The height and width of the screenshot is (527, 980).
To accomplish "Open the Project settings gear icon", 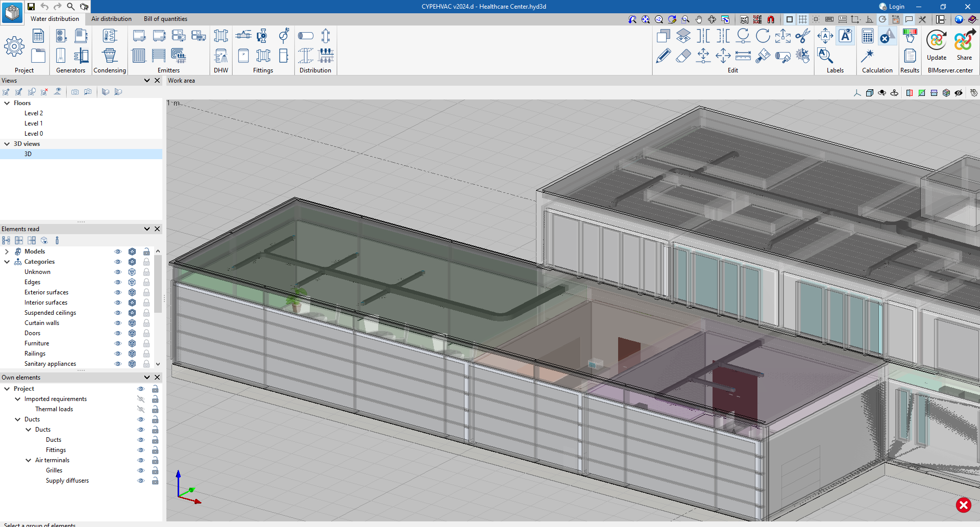I will [x=14, y=46].
